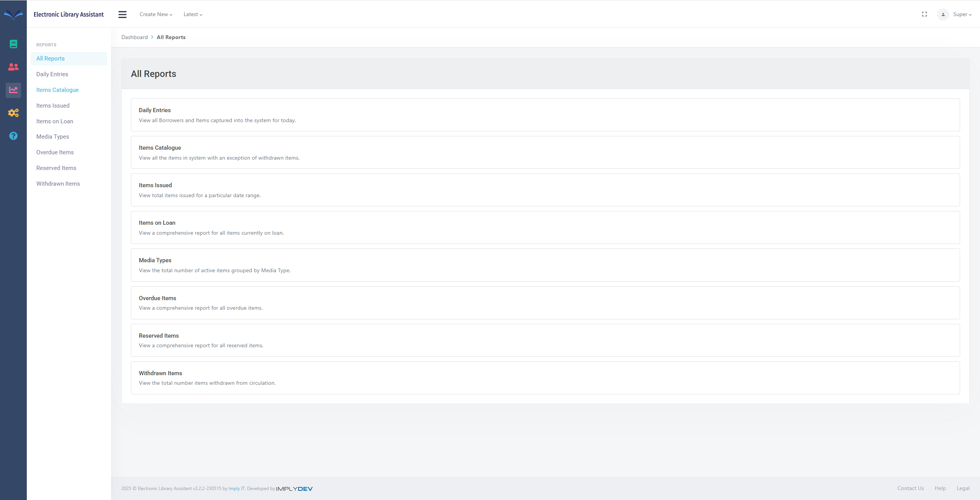Toggle the sidebar with the hamburger menu
The height and width of the screenshot is (500, 980).
pyautogui.click(x=122, y=14)
